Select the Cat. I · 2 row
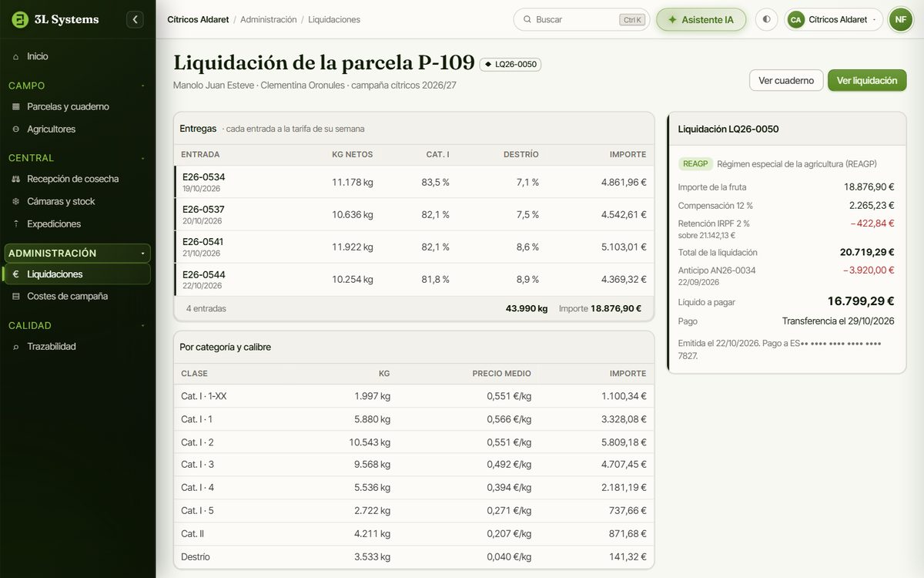This screenshot has height=578, width=924. (414, 442)
